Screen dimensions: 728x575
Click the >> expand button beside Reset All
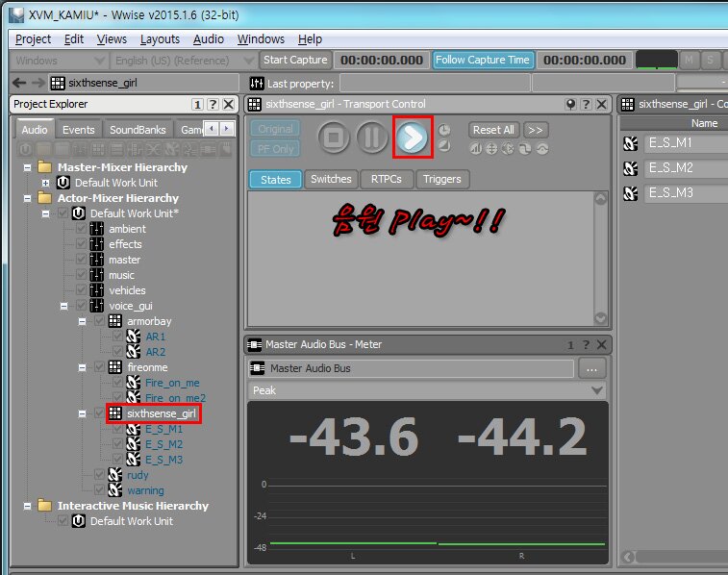pos(536,130)
